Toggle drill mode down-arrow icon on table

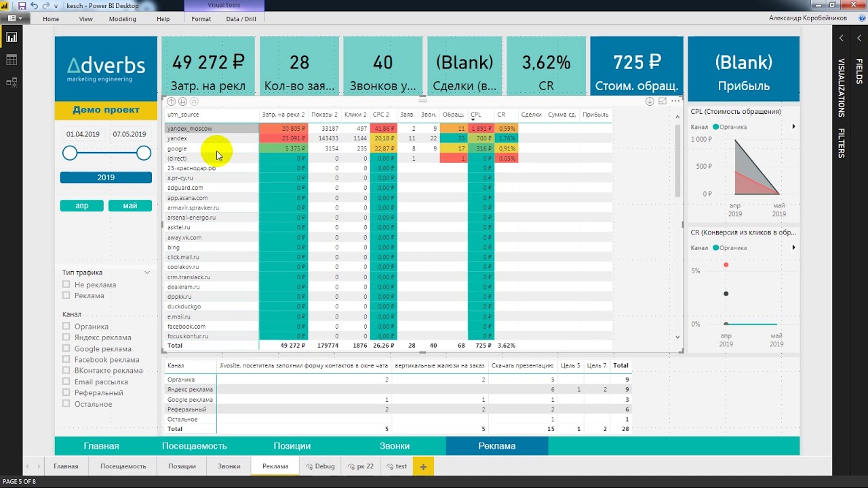[650, 102]
